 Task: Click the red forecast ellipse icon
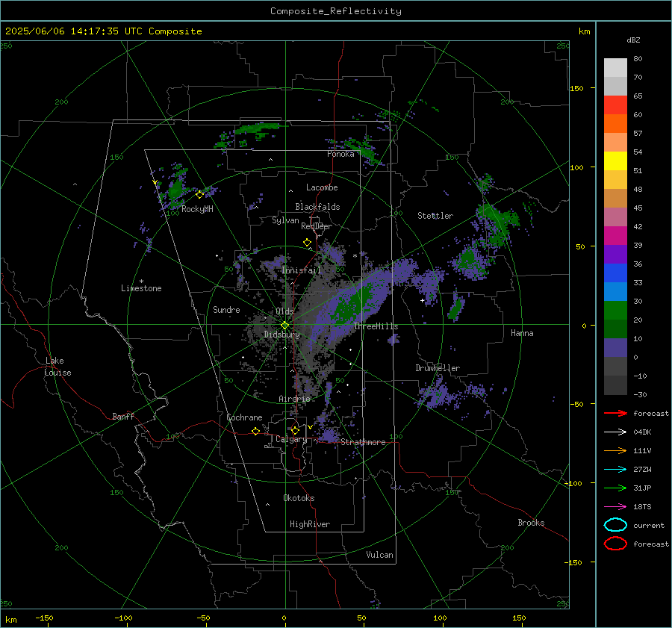point(615,544)
